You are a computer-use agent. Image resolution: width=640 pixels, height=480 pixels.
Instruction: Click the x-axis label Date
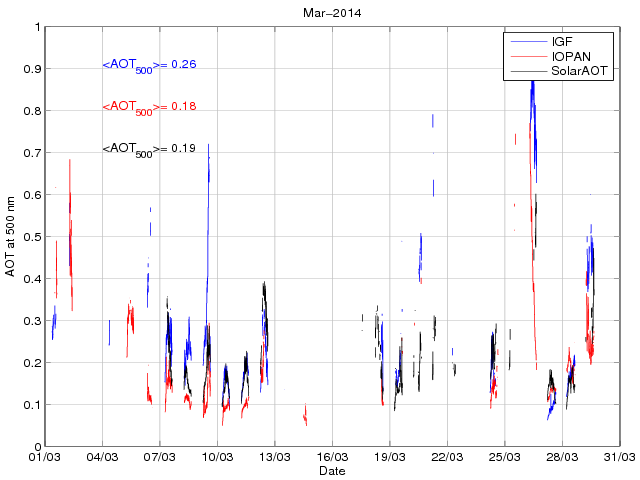click(332, 471)
